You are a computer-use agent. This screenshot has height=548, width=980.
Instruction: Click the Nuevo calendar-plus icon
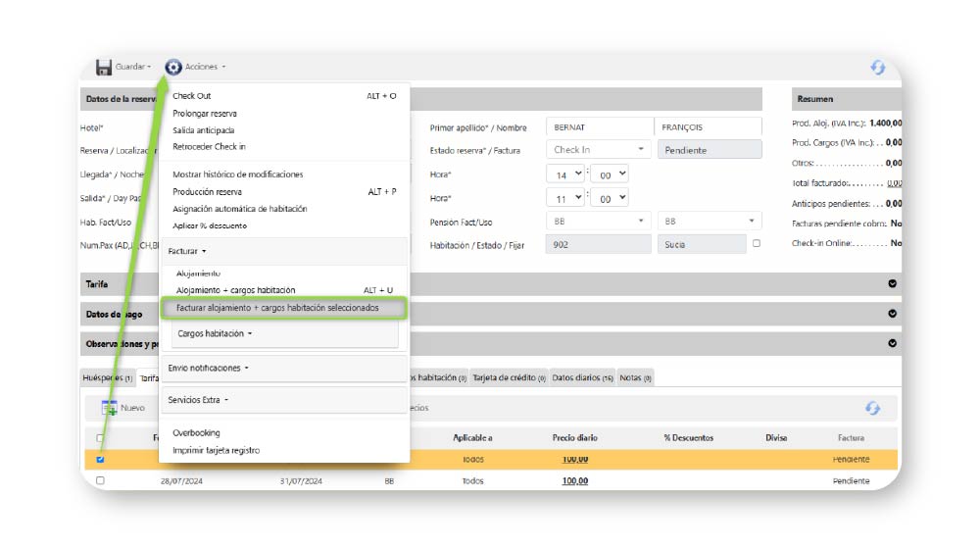click(110, 408)
